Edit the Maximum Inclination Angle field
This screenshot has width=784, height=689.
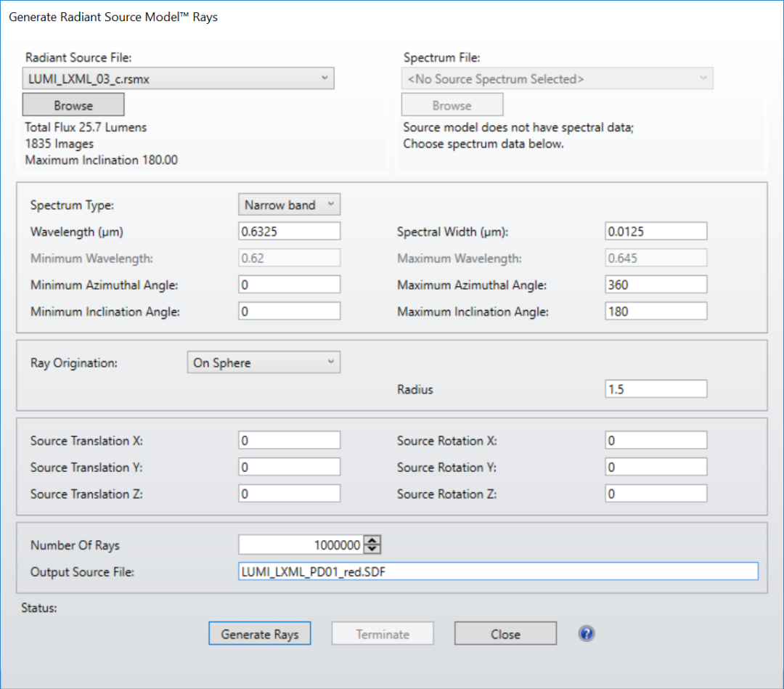coord(656,311)
